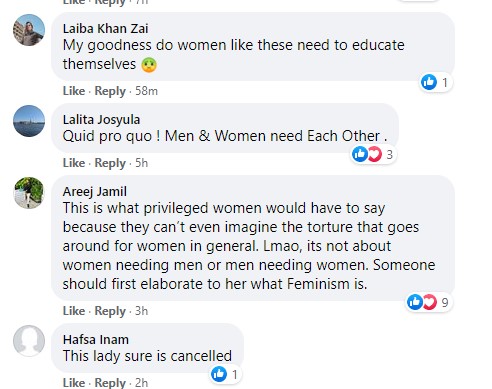492x389 pixels.
Task: Like Areej Jamil's comment about Feminism
Action: (74, 311)
